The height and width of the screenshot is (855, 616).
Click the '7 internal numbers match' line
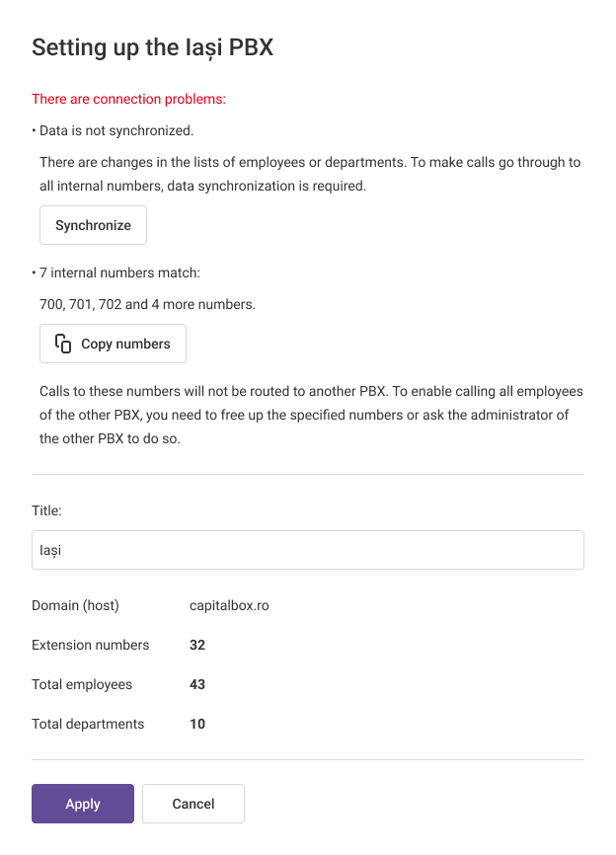pos(118,272)
